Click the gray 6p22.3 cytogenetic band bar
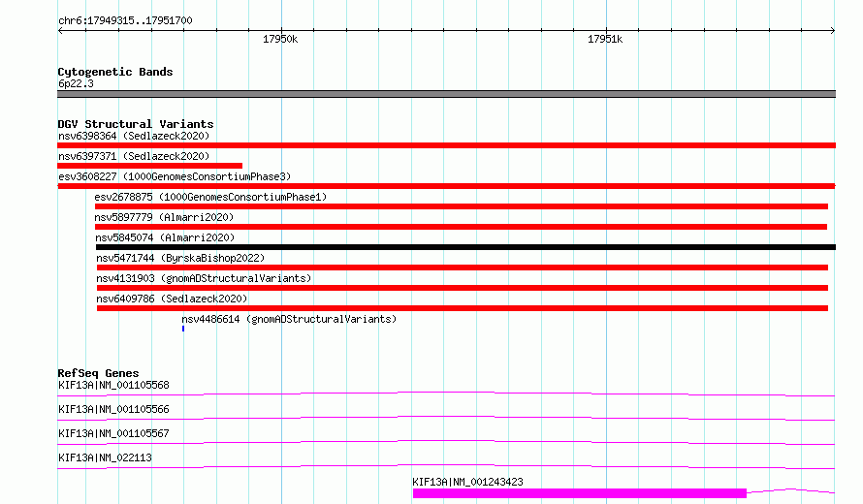Image resolution: width=863 pixels, height=504 pixels. (x=446, y=94)
